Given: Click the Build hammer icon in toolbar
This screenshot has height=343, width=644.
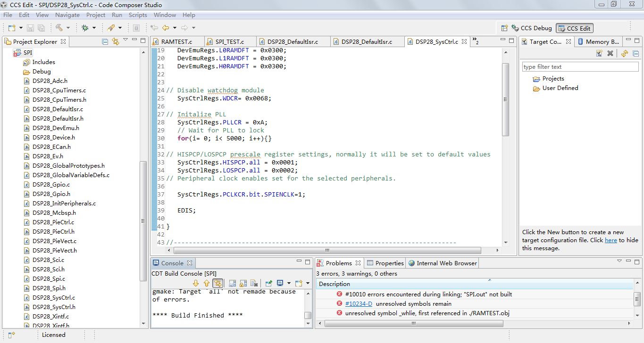Looking at the screenshot, I should 59,28.
